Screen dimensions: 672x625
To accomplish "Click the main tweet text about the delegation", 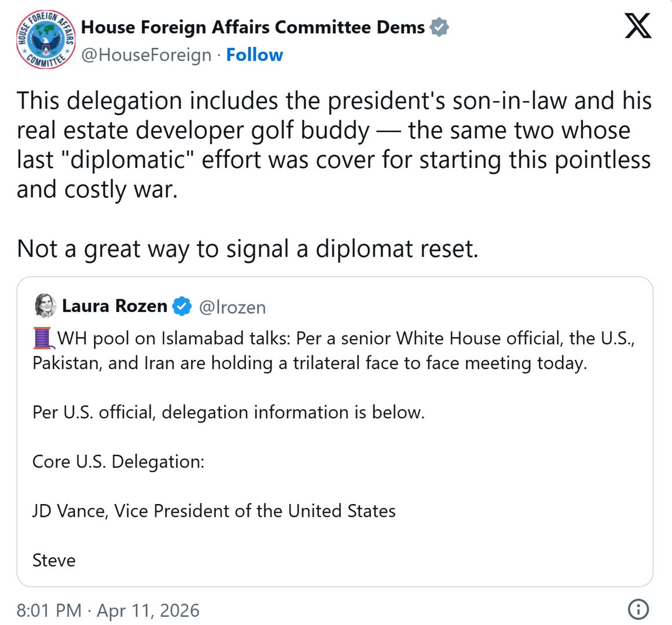I will [333, 145].
